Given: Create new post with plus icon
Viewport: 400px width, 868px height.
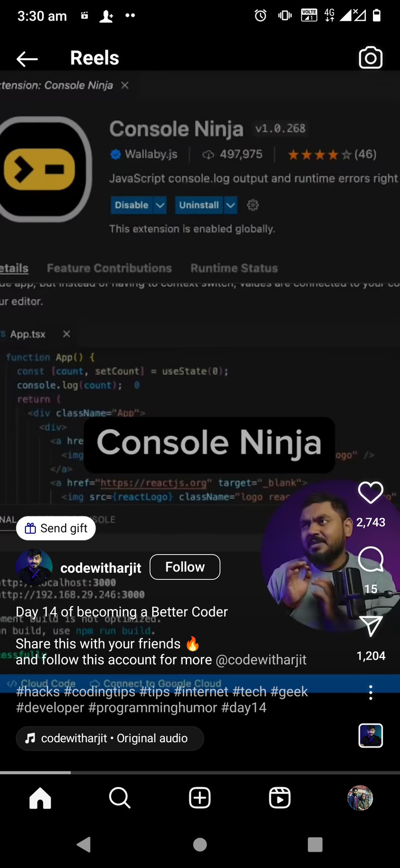Looking at the screenshot, I should [x=200, y=798].
